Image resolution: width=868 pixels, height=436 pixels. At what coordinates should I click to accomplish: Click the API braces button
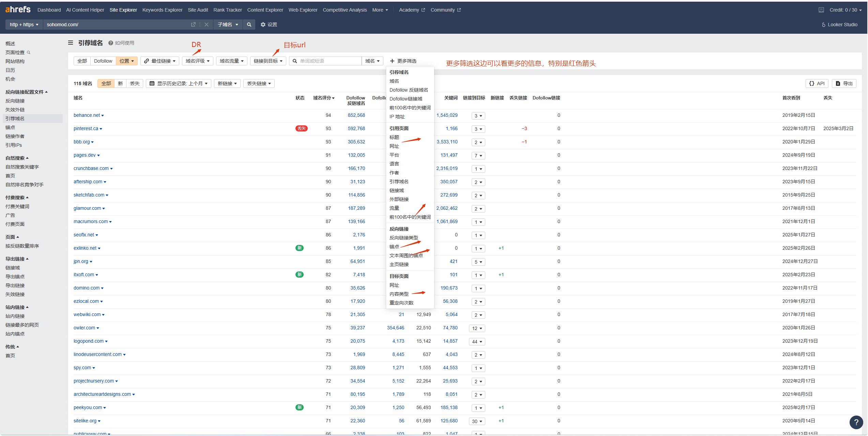click(x=817, y=83)
